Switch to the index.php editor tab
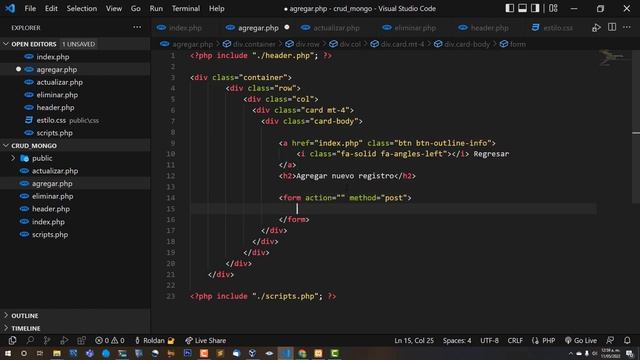Image resolution: width=640 pixels, height=360 pixels. pyautogui.click(x=180, y=28)
